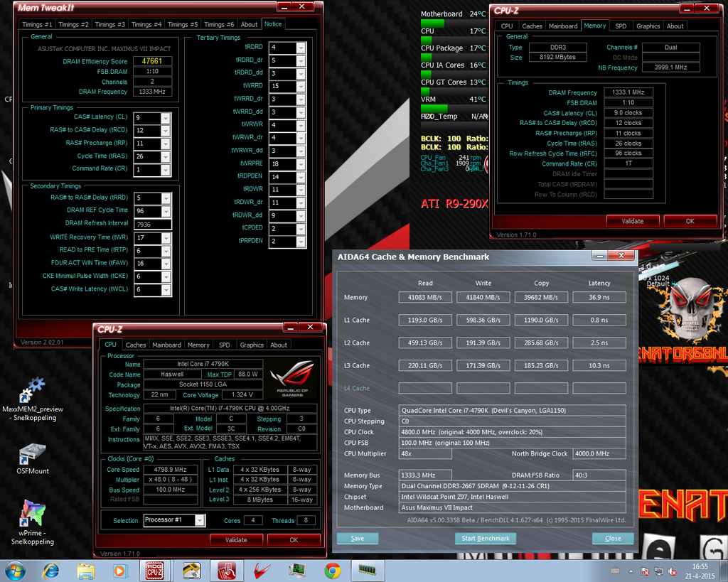Click the red wing-shaped taskbar icon
Image resolution: width=728 pixels, height=582 pixels.
(262, 571)
